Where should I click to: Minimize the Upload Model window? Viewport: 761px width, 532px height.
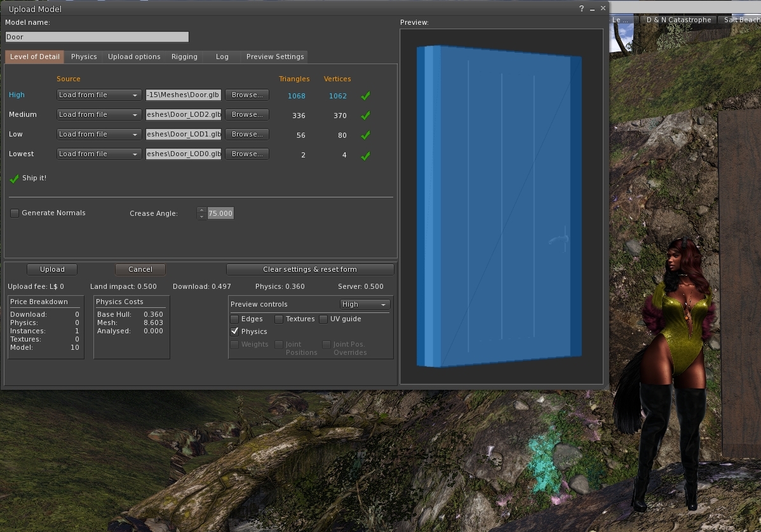coord(592,9)
